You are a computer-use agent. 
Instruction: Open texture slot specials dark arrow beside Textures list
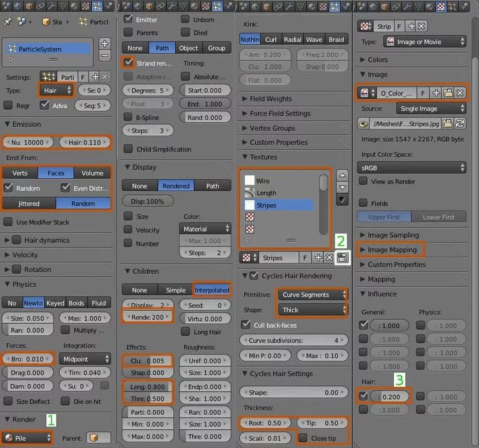[342, 200]
